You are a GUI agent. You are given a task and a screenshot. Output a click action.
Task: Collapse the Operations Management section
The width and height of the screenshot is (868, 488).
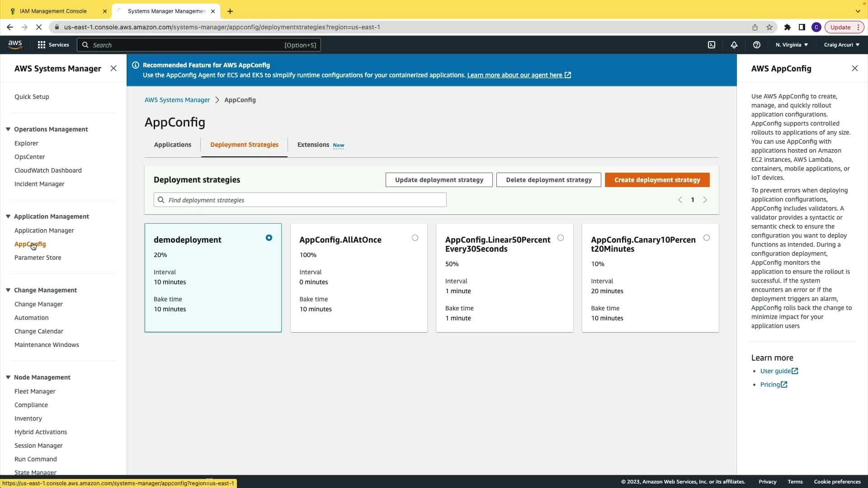click(x=8, y=129)
